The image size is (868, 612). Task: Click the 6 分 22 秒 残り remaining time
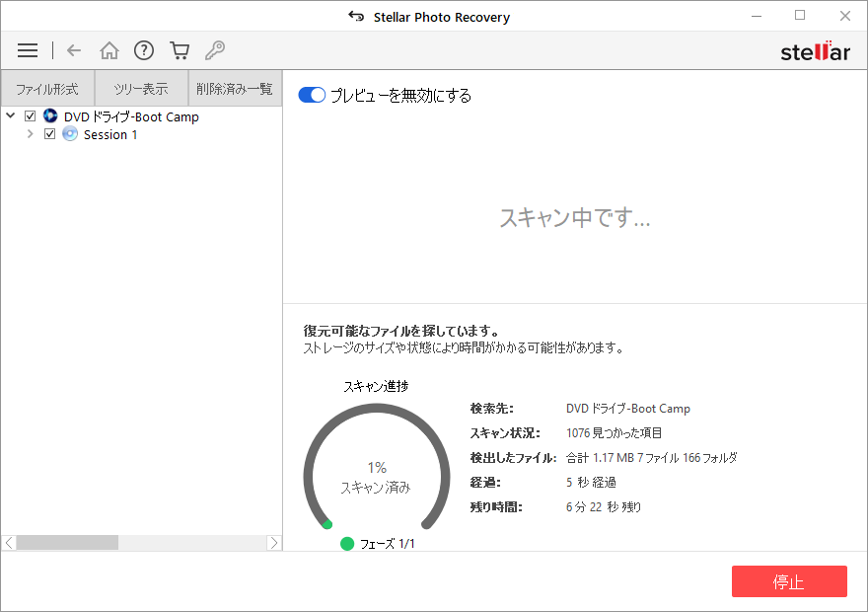604,506
